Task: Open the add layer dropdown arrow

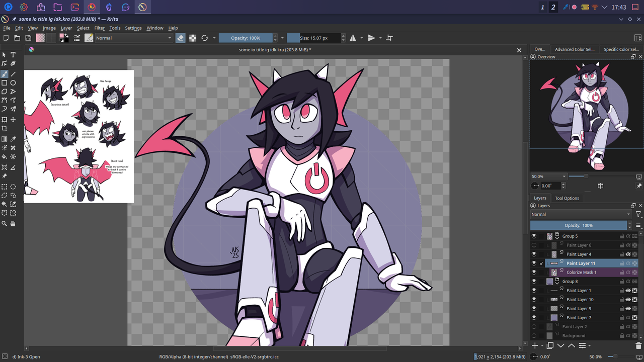Action: click(541, 346)
